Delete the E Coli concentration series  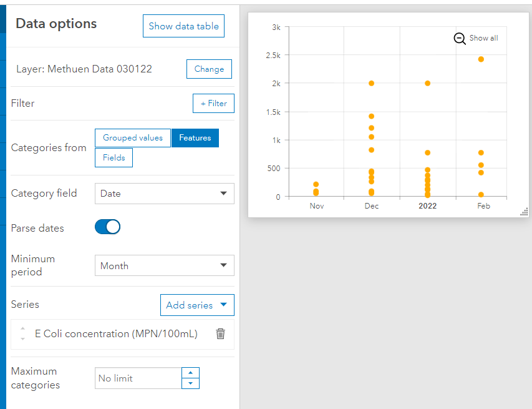pos(220,334)
